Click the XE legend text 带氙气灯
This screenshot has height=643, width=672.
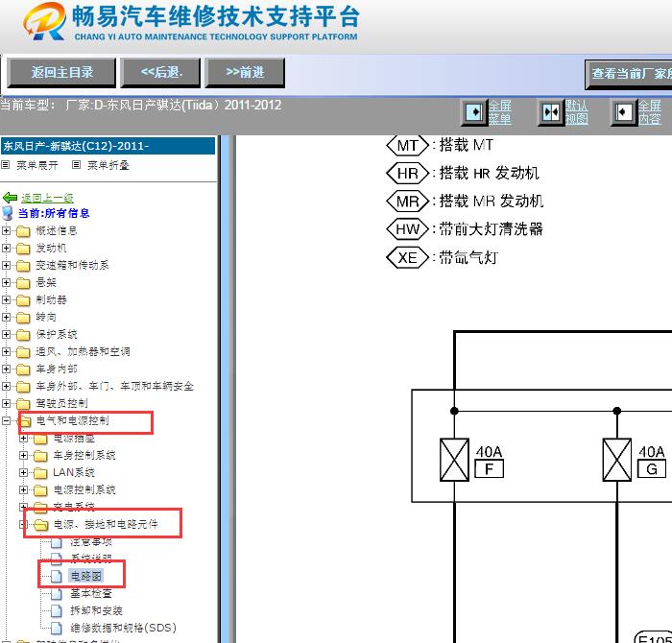pyautogui.click(x=468, y=257)
